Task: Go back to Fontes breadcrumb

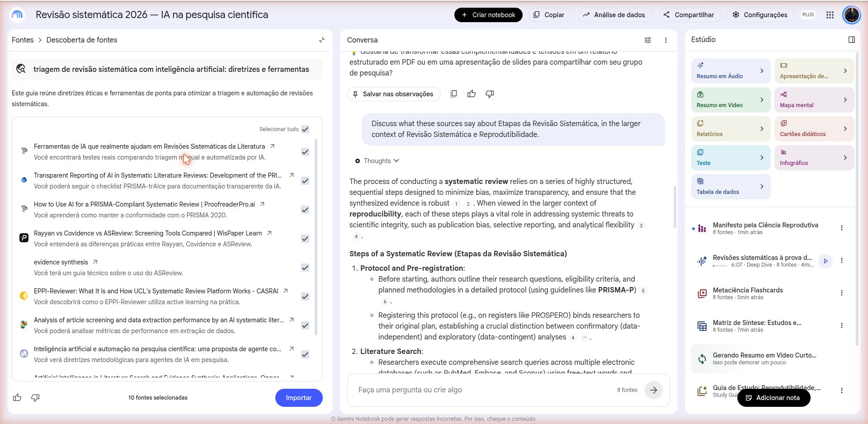Action: (x=23, y=40)
